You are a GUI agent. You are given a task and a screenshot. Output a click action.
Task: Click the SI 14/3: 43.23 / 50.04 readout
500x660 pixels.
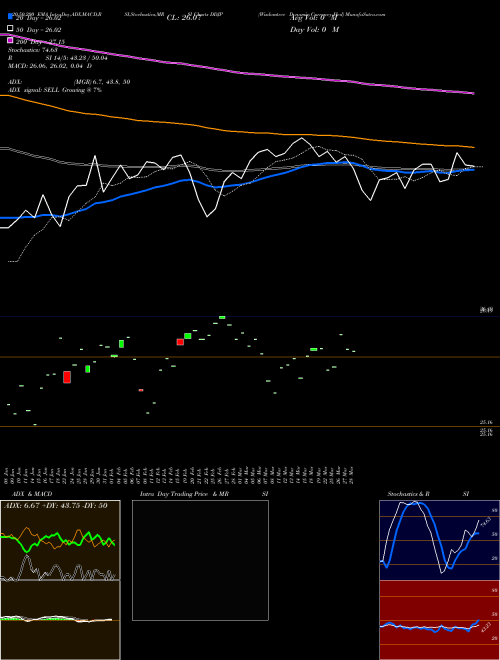tap(76, 58)
